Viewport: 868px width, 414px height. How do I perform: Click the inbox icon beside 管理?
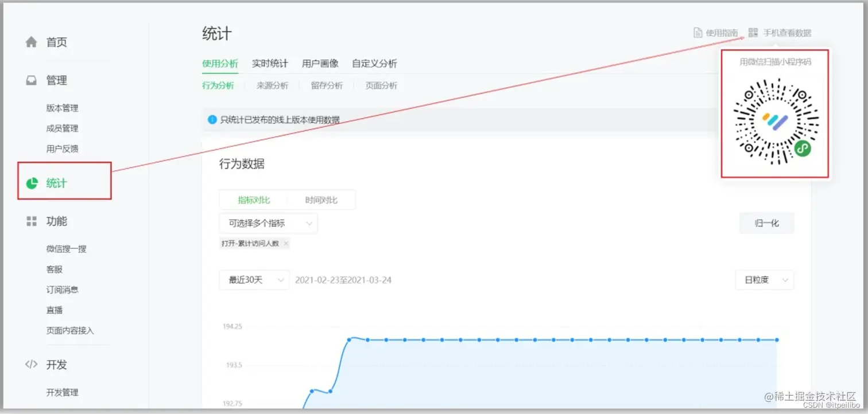click(32, 81)
